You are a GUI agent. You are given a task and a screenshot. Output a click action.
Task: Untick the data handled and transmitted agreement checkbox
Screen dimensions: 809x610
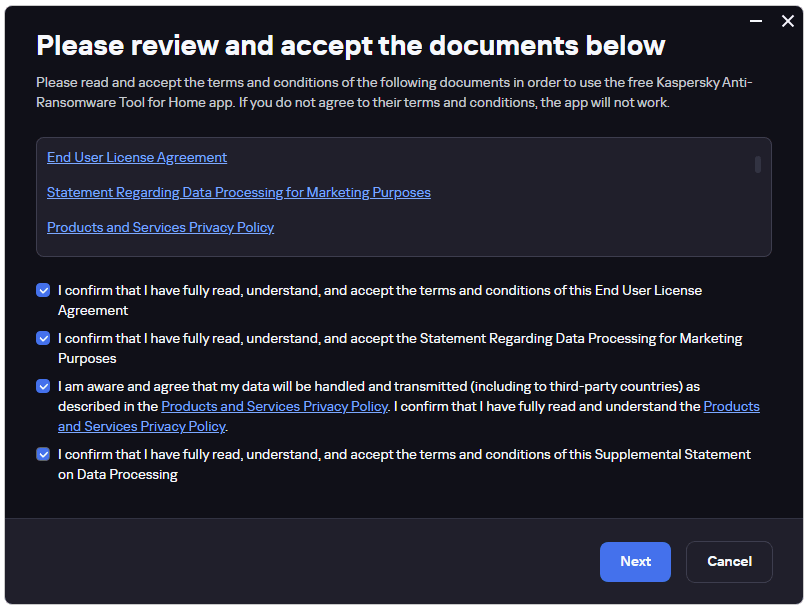point(43,386)
